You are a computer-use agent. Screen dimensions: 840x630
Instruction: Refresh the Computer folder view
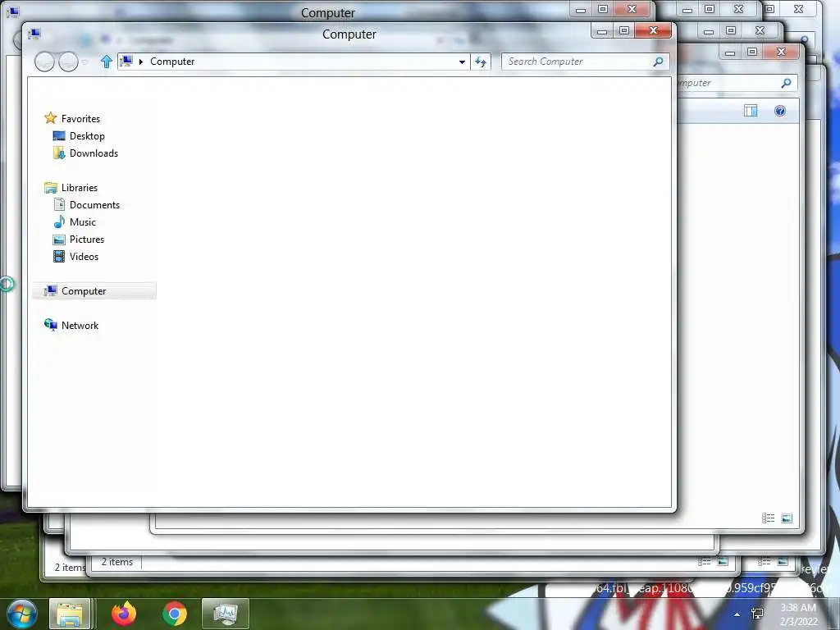click(481, 62)
